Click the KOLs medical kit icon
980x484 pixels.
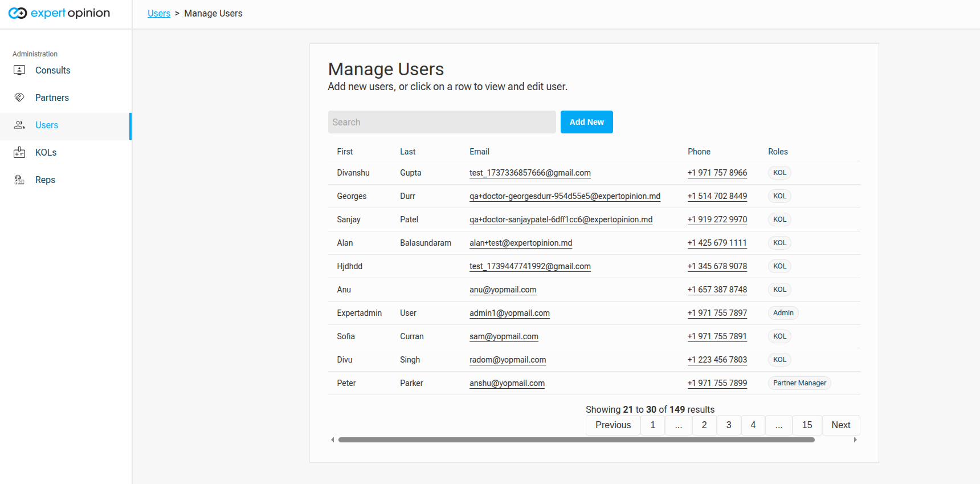pyautogui.click(x=19, y=152)
